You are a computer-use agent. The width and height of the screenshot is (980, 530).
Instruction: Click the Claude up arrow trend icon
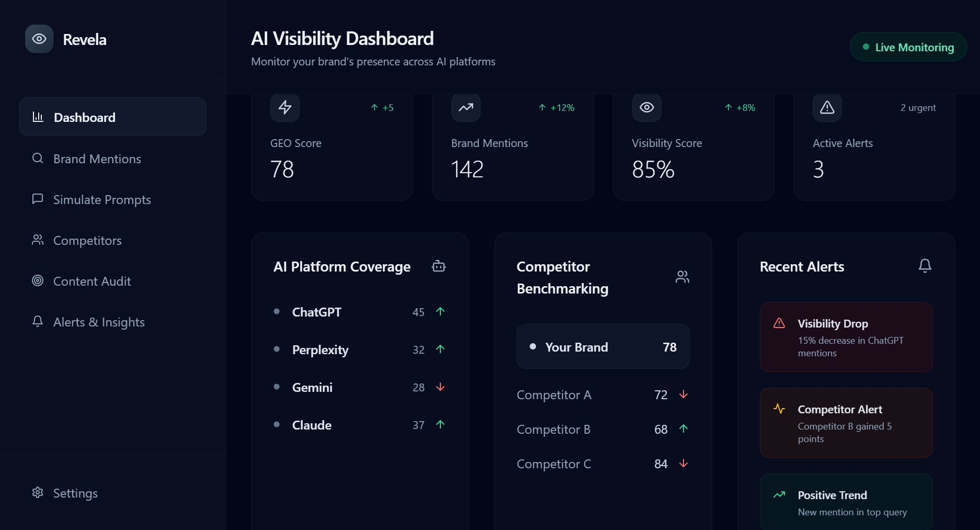(440, 424)
